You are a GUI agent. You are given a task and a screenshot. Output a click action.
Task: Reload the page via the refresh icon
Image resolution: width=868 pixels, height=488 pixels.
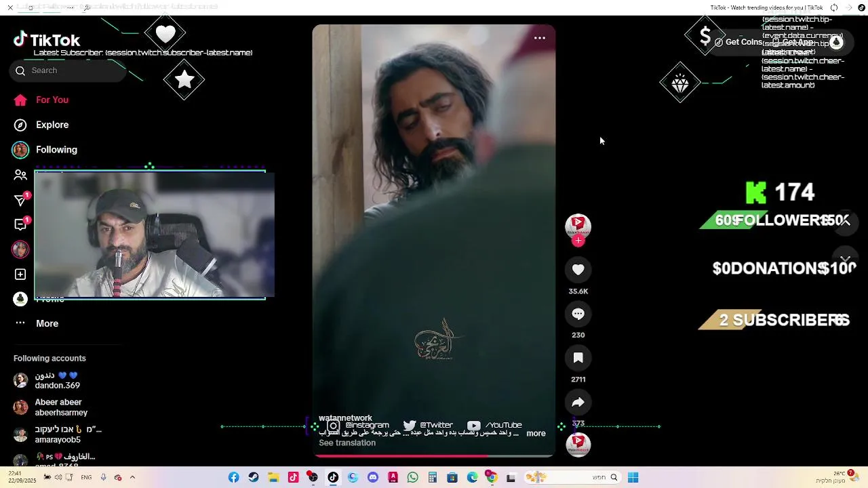(834, 7)
